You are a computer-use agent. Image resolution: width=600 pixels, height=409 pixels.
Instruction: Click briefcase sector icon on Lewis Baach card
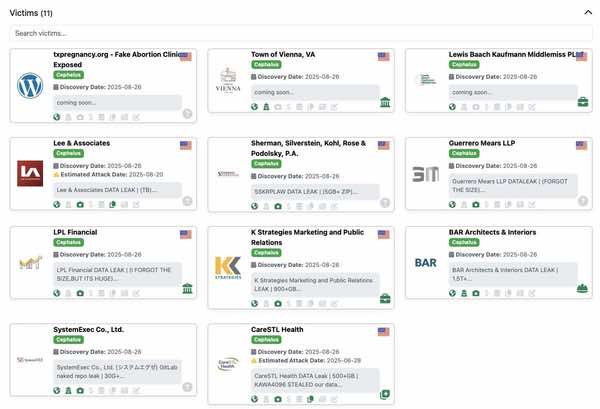[583, 102]
